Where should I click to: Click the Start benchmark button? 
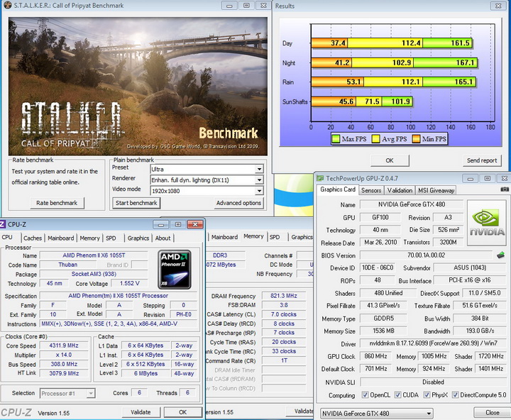(136, 203)
